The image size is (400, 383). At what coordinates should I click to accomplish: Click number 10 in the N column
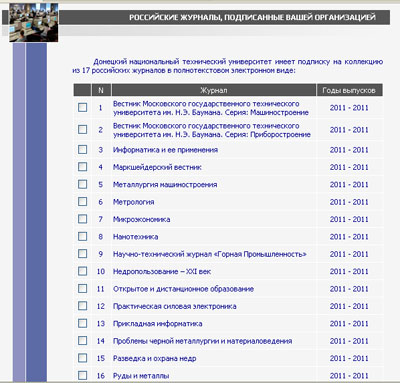(101, 271)
